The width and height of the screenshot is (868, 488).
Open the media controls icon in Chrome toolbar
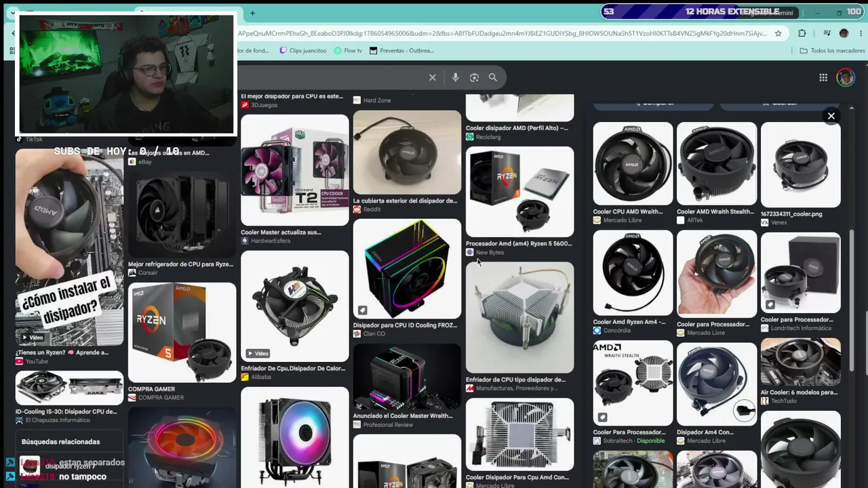827,33
